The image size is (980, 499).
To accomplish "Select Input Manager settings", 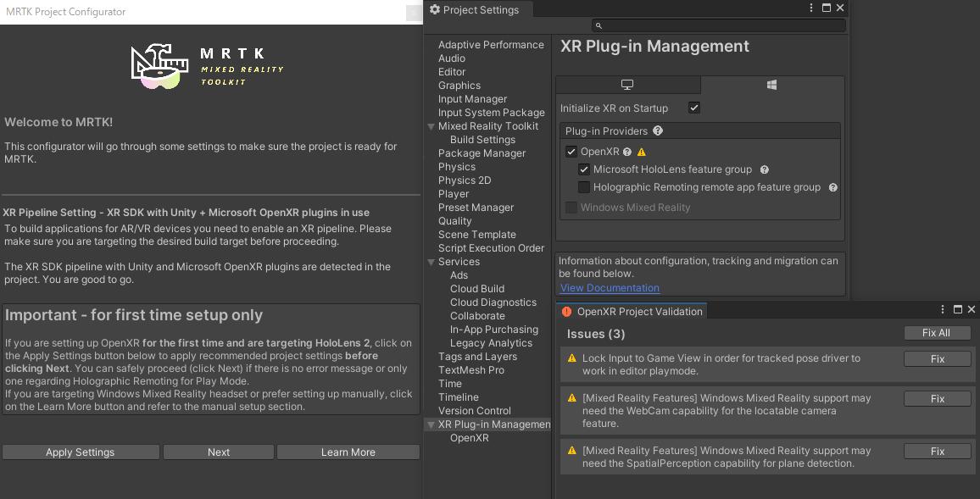I will tap(472, 99).
